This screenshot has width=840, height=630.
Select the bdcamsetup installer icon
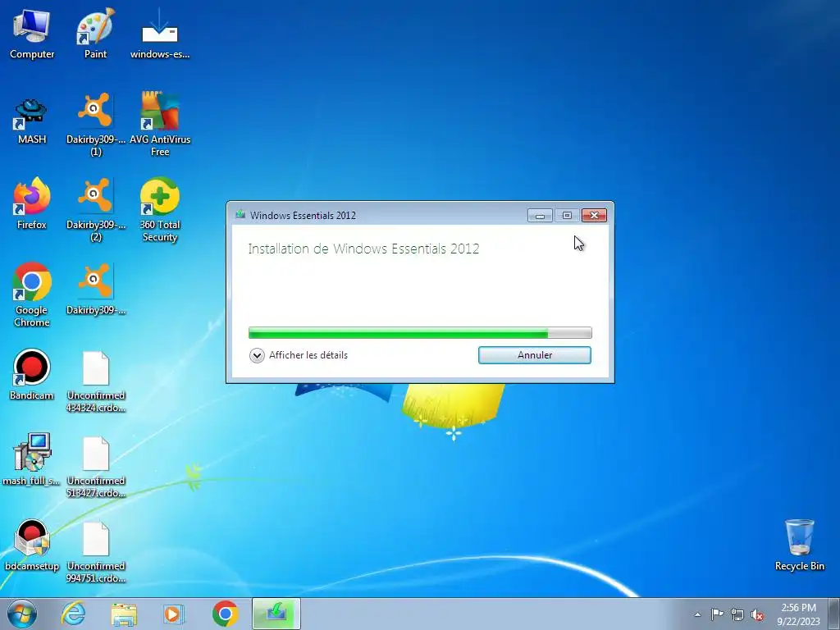(x=32, y=545)
